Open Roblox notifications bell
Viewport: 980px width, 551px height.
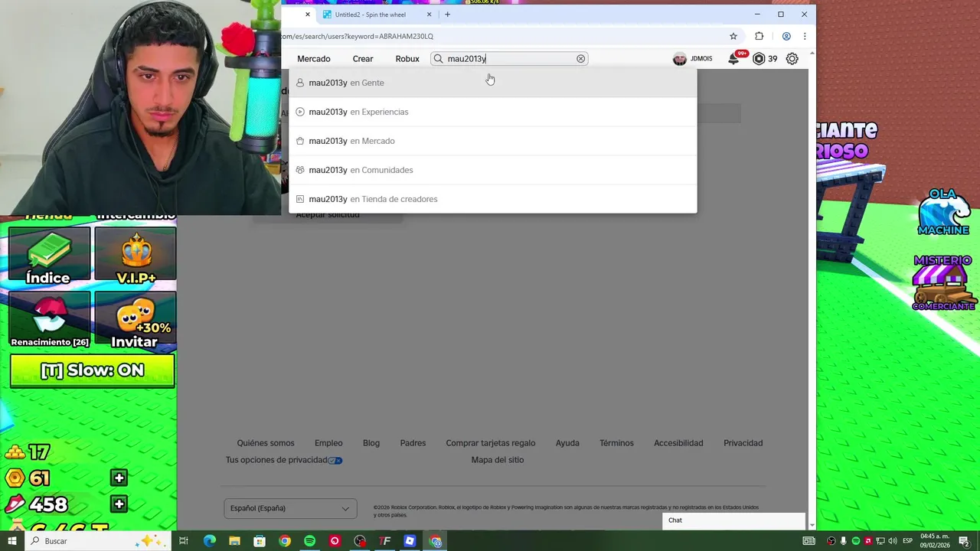tap(733, 59)
